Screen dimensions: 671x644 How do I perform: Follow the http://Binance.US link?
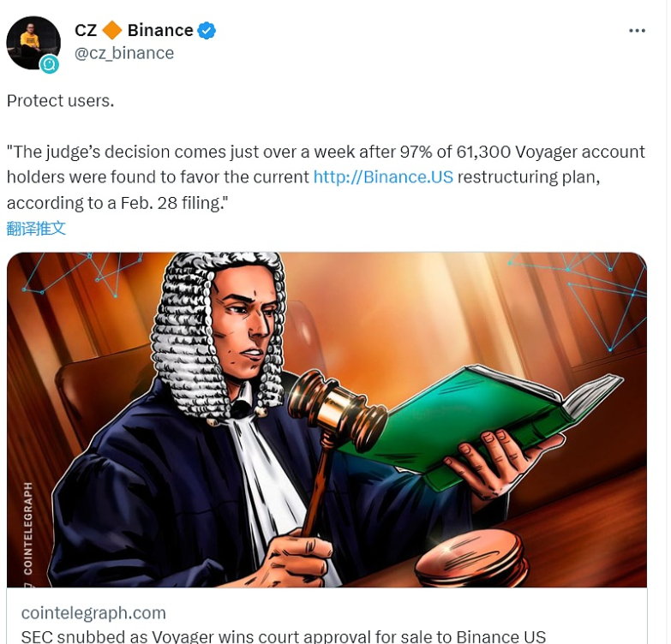383,177
